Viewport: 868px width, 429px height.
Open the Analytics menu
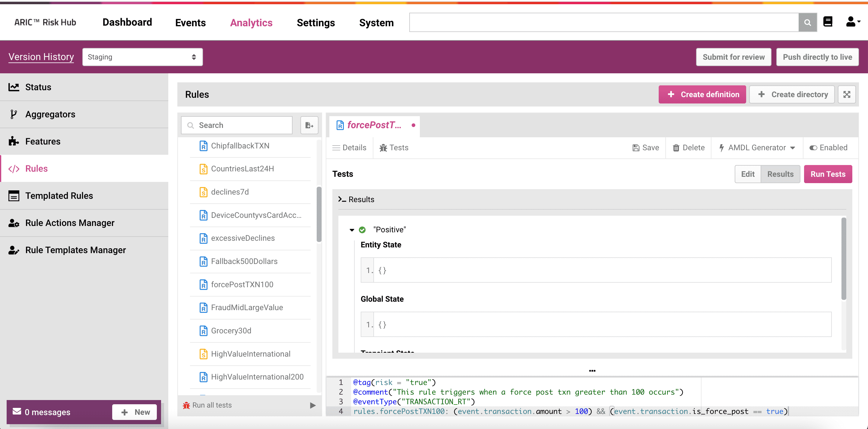pos(251,23)
